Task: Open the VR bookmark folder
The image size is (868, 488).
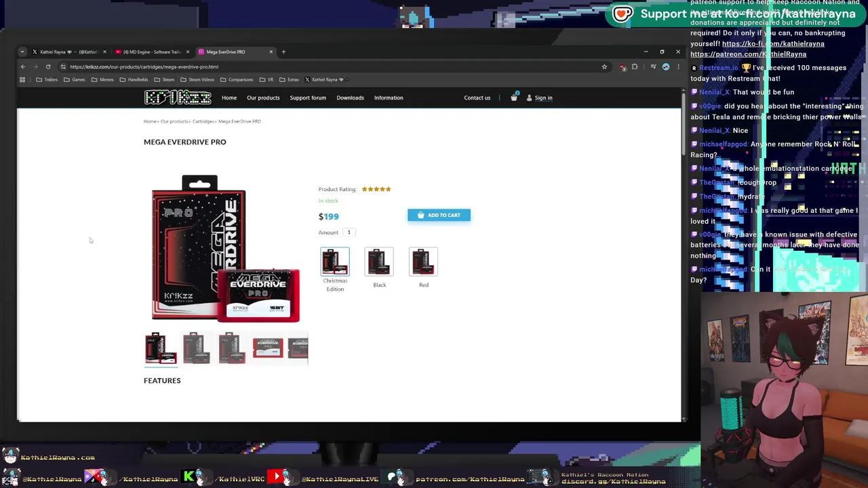Action: pos(267,79)
